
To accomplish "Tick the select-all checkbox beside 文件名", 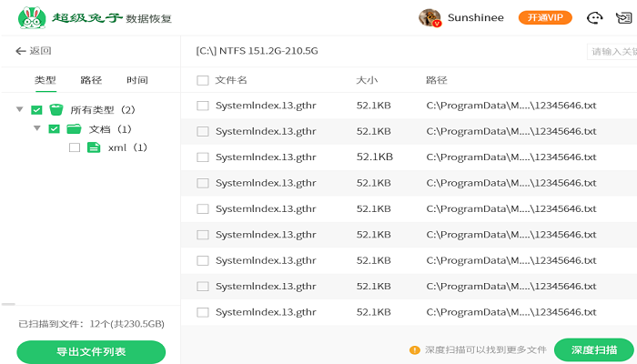I will click(202, 80).
